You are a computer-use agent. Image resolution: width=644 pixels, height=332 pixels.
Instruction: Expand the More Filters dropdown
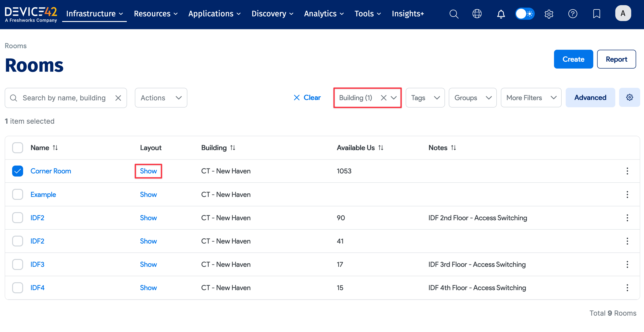(x=531, y=98)
